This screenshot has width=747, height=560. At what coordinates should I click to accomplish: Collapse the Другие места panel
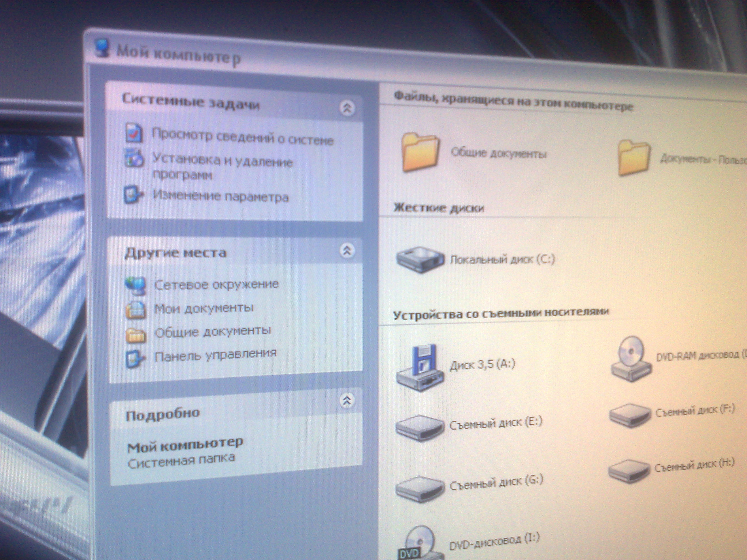tap(347, 251)
